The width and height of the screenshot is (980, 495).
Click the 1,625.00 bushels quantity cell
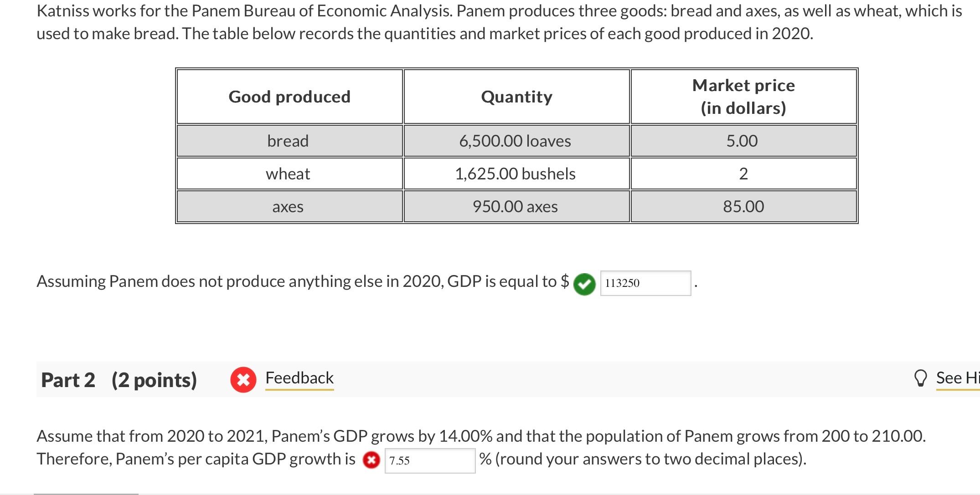pos(516,174)
